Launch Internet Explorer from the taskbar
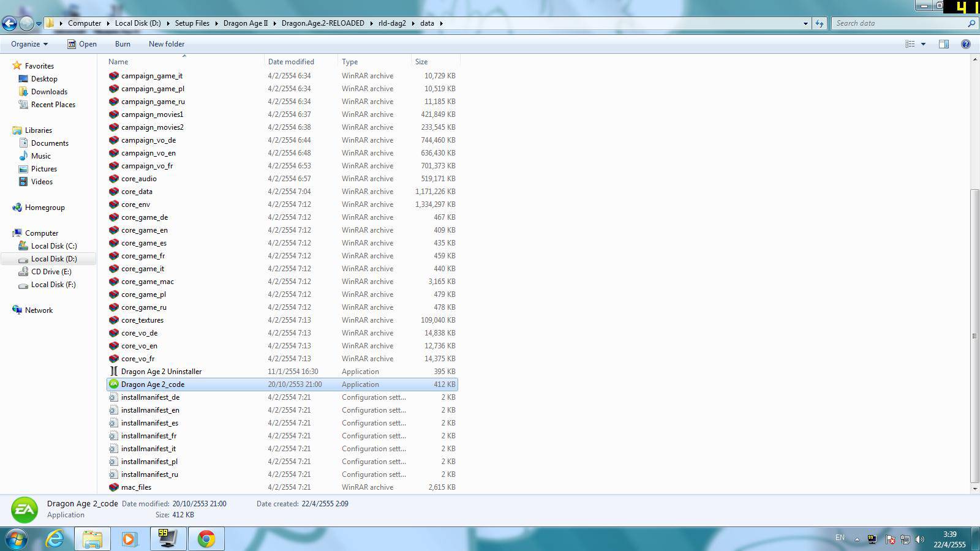This screenshot has height=551, width=980. pos(55,539)
